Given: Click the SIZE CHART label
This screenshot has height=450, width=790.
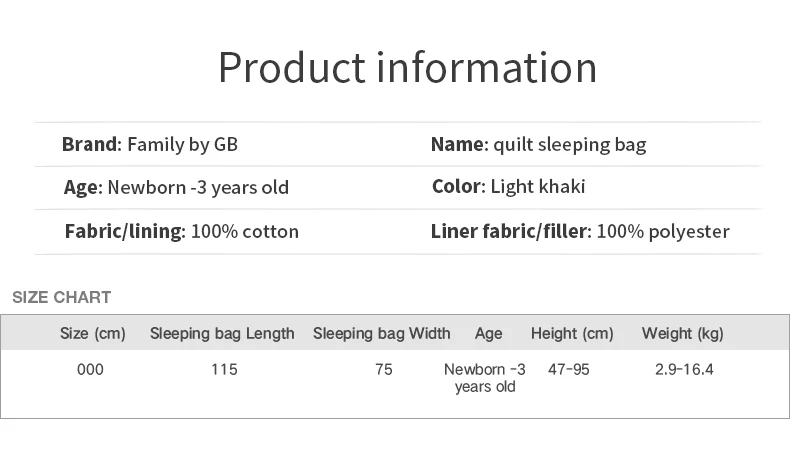Looking at the screenshot, I should point(61,297).
